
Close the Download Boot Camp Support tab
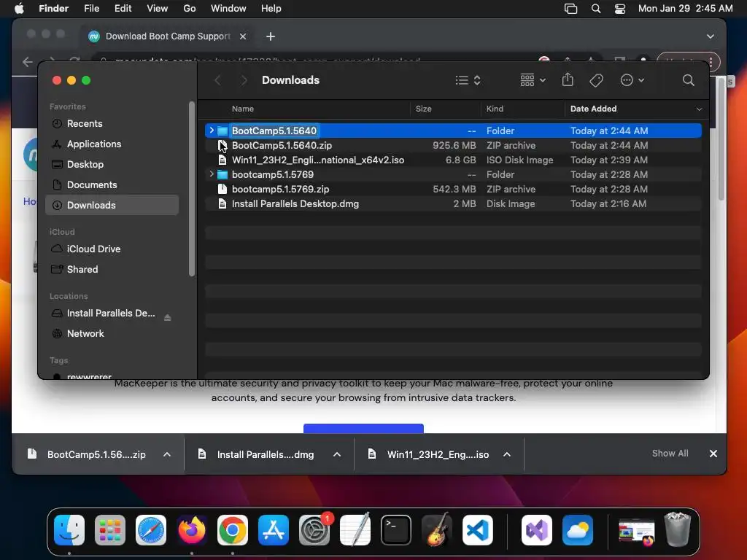click(242, 36)
